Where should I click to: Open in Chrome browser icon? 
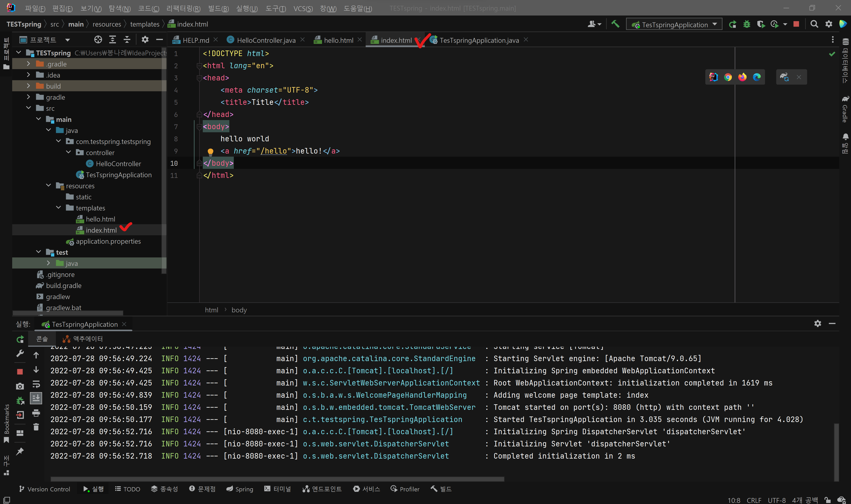728,77
